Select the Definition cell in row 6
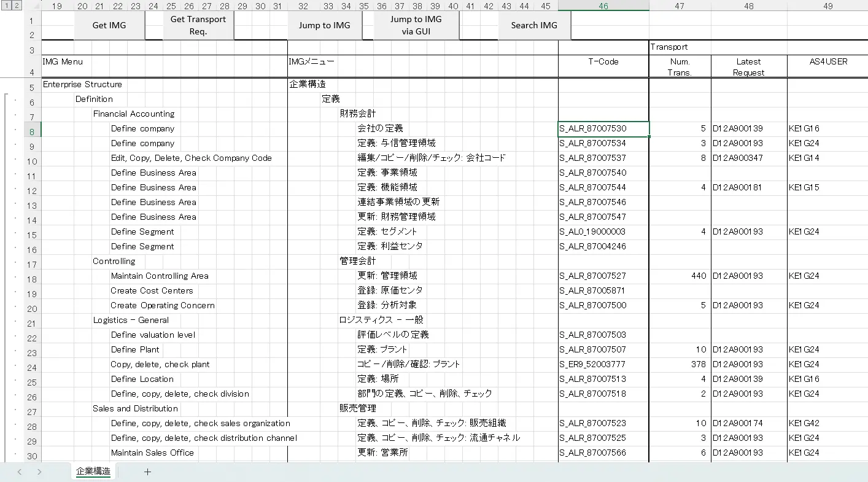Screen dimensions: 868x482 tap(94, 99)
